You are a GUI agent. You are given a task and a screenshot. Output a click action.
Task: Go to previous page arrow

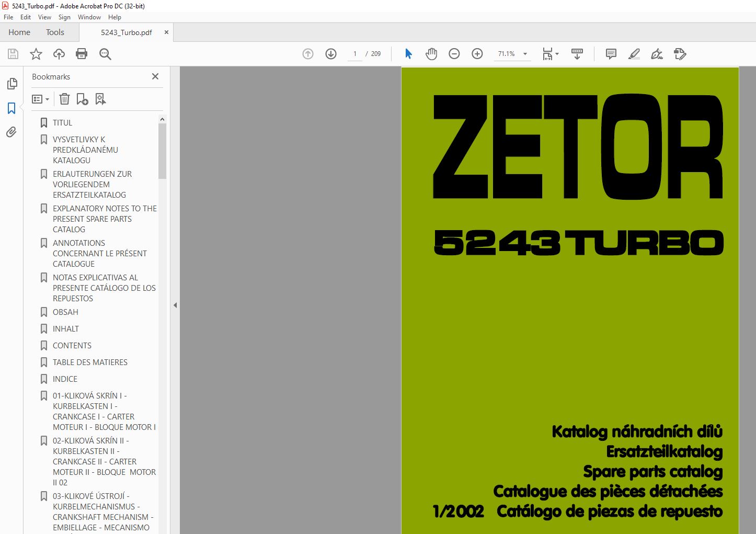click(x=308, y=54)
